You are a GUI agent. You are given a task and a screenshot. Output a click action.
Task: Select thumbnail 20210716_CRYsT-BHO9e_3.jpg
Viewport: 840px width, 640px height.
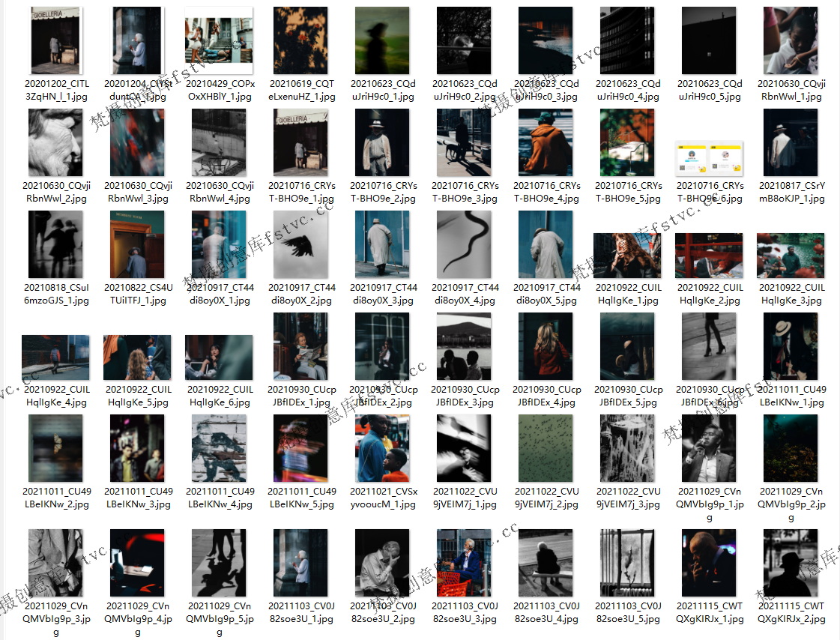coord(464,142)
